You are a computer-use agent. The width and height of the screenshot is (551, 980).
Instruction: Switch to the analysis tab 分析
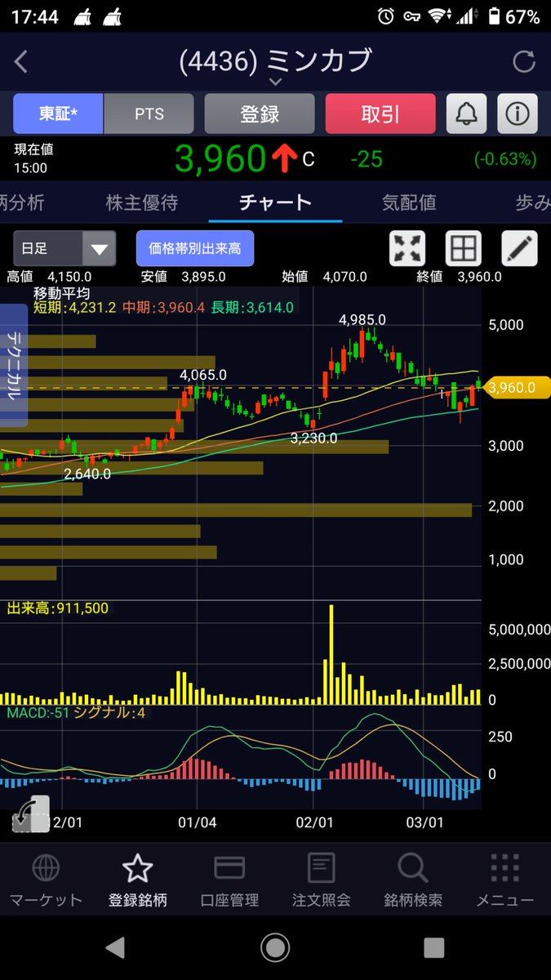(x=22, y=203)
